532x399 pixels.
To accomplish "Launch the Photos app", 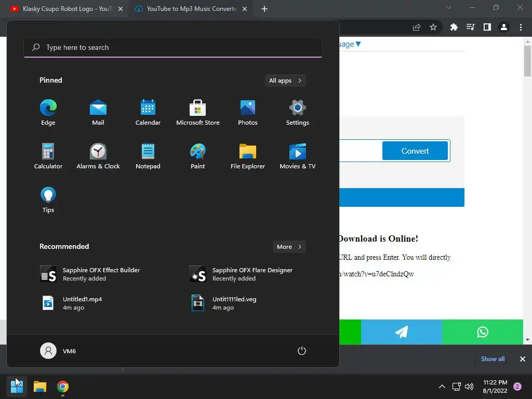I will tap(248, 113).
